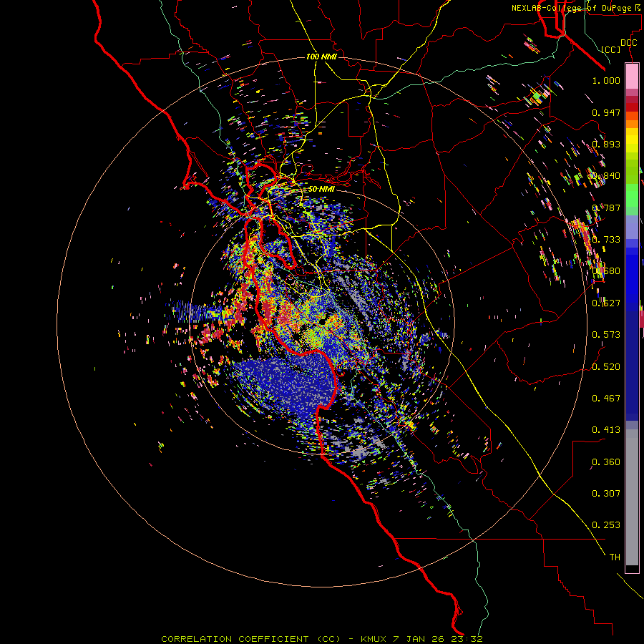
Task: Pick the gray swatch near 0.307
Action: [x=632, y=497]
